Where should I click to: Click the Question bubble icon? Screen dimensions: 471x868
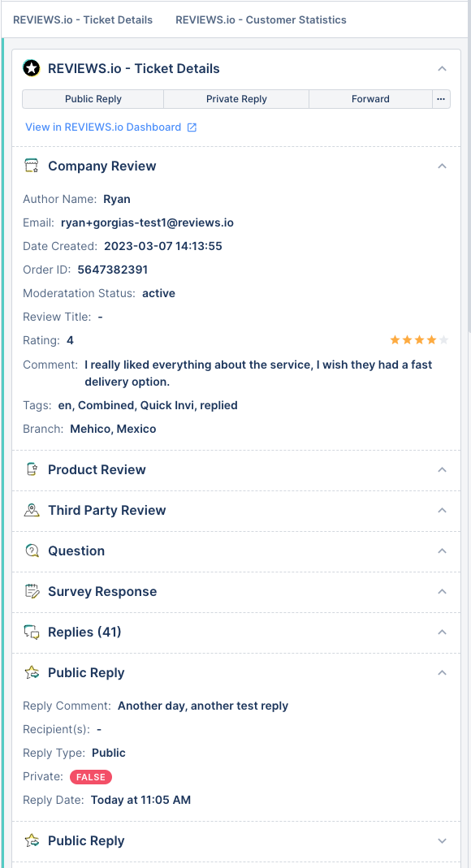point(32,551)
